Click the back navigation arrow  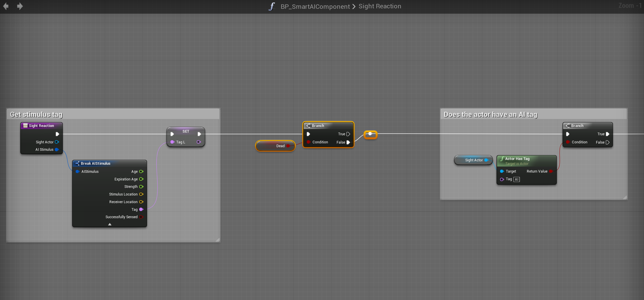click(x=6, y=6)
